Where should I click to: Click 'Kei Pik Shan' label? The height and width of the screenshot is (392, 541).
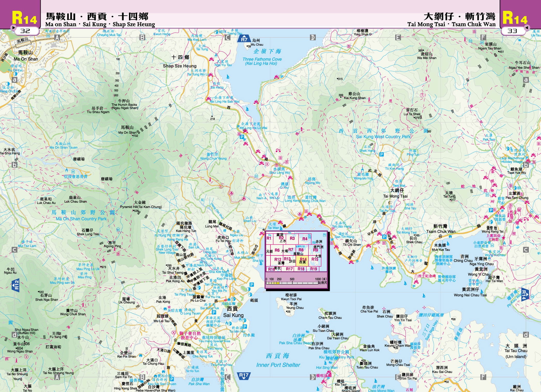(126, 356)
